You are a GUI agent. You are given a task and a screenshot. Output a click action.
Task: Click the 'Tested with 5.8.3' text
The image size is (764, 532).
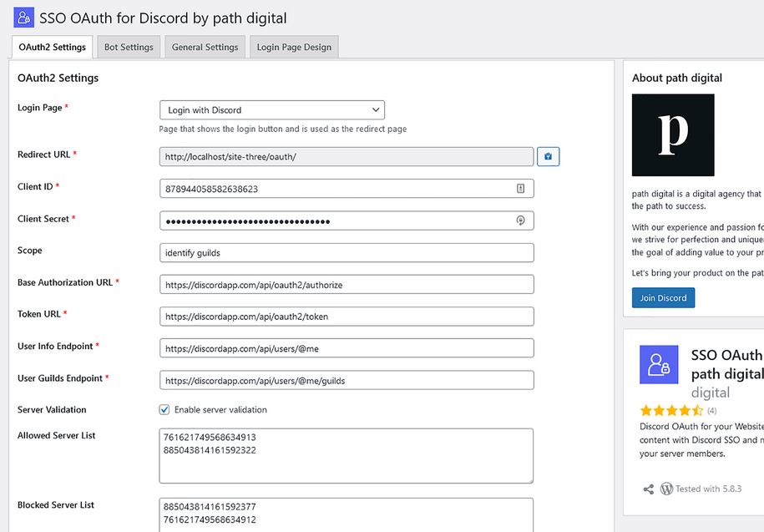tap(708, 489)
